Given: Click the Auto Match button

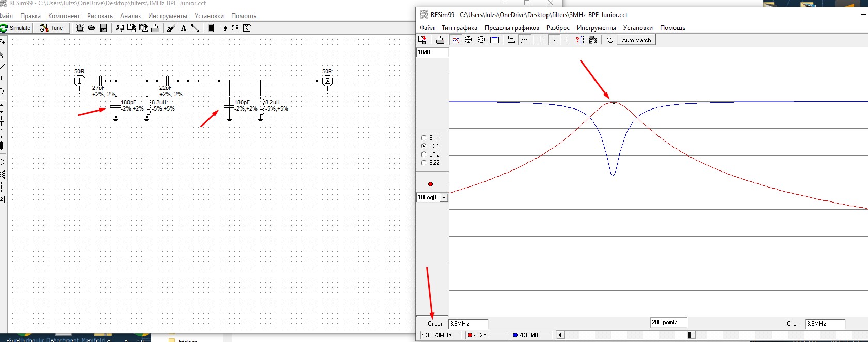Looking at the screenshot, I should point(636,40).
